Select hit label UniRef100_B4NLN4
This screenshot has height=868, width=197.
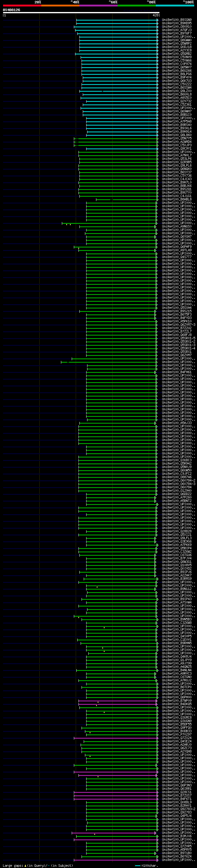177,670
